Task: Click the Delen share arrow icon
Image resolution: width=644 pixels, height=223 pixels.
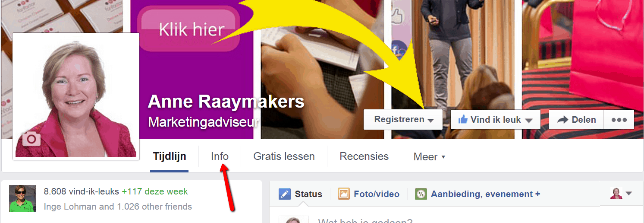Action: 562,120
